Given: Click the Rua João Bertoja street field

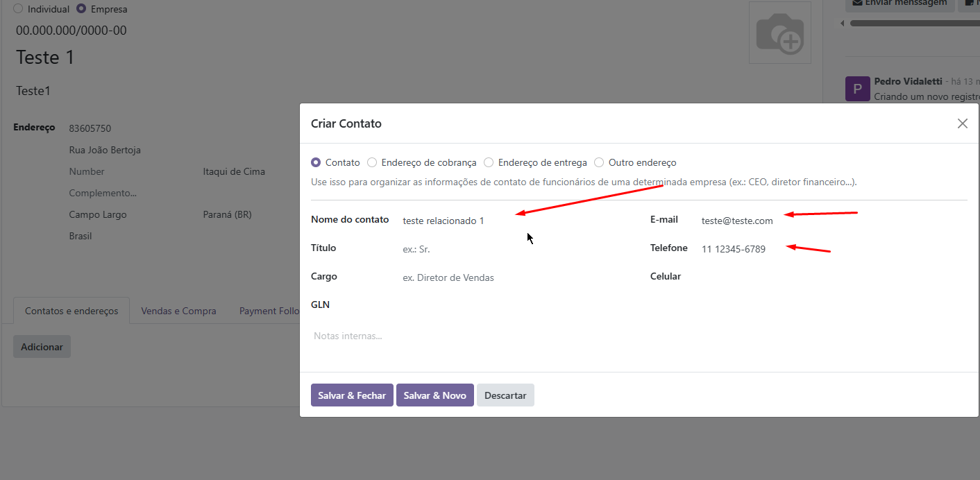Looking at the screenshot, I should 105,150.
